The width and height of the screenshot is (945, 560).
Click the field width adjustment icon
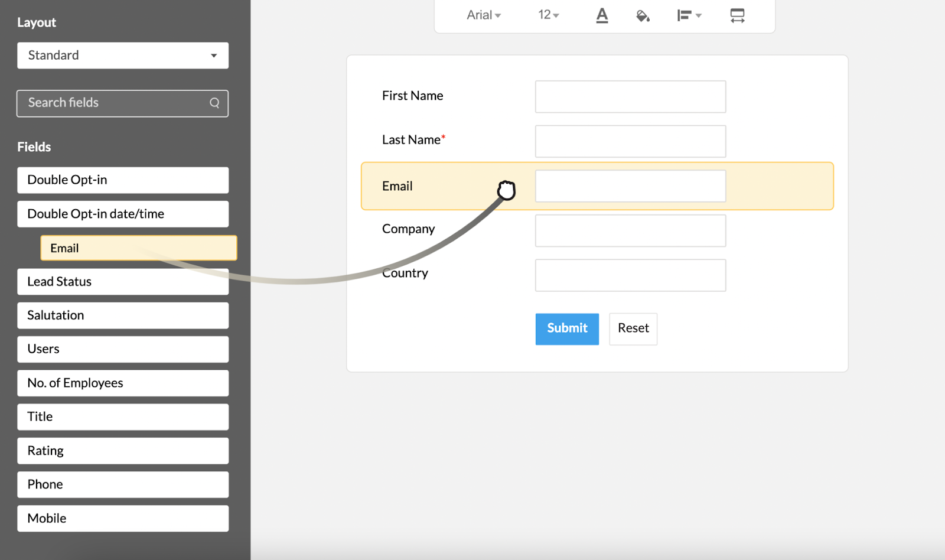click(738, 16)
